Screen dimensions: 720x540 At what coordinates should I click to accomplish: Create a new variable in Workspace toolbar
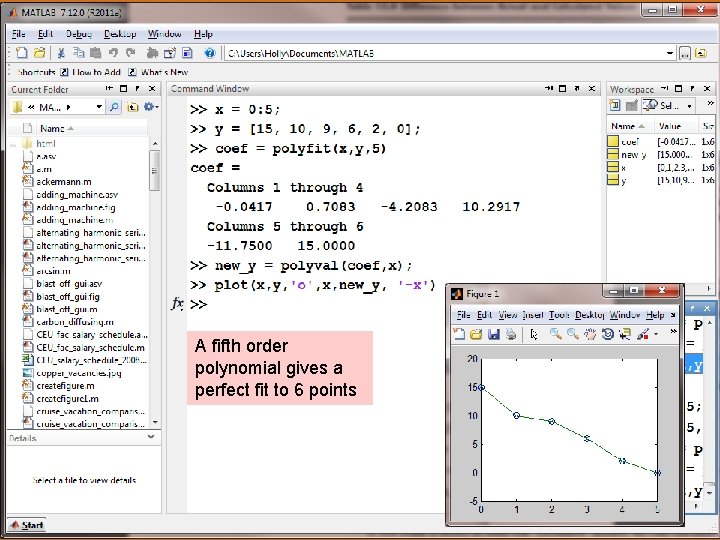coord(614,106)
